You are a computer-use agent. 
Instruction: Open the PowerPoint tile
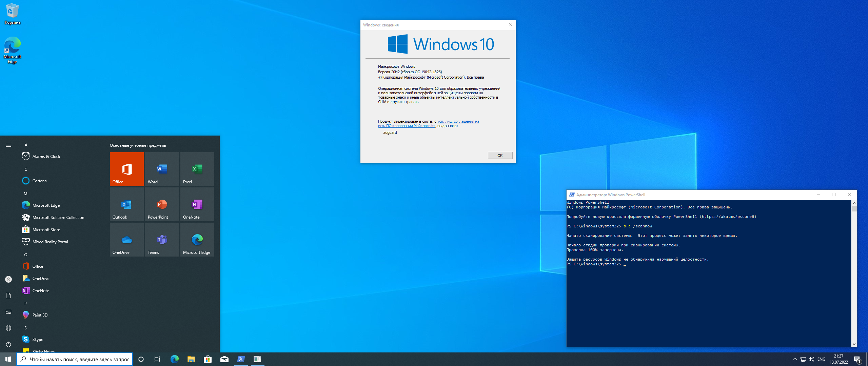point(162,204)
